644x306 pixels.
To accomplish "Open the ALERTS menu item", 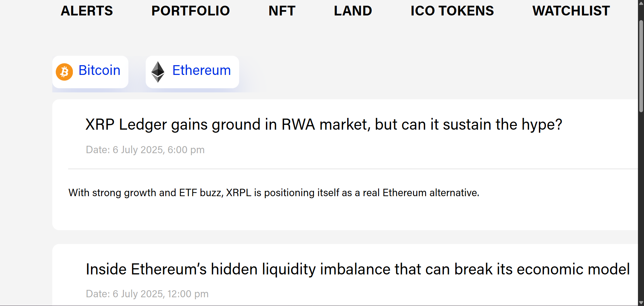I will pyautogui.click(x=87, y=11).
